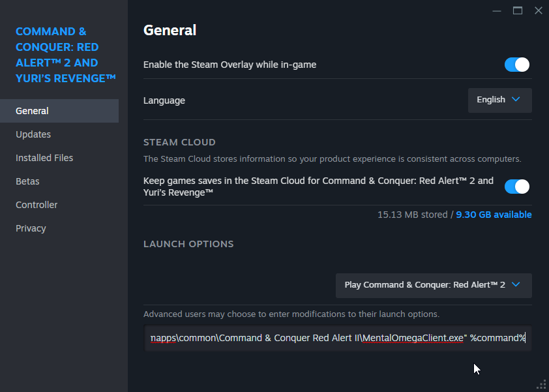Screen dimensions: 549x392
Task: Select the Privacy section
Action: [31, 228]
